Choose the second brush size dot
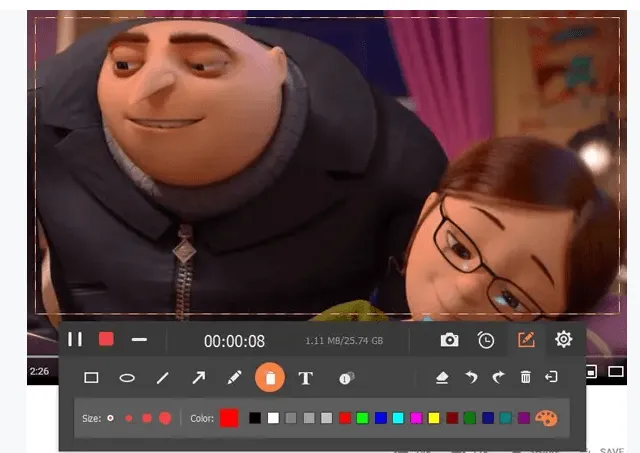This screenshot has height=453, width=640. tap(129, 418)
